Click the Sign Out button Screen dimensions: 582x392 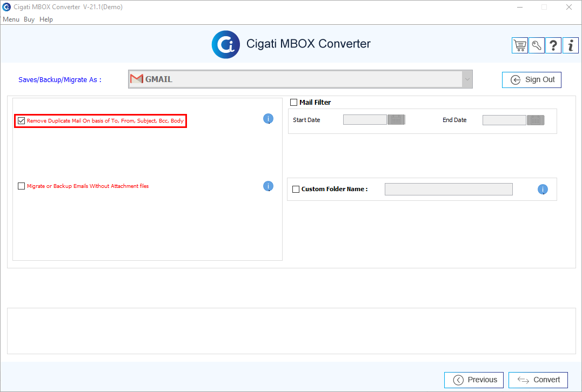click(x=532, y=80)
